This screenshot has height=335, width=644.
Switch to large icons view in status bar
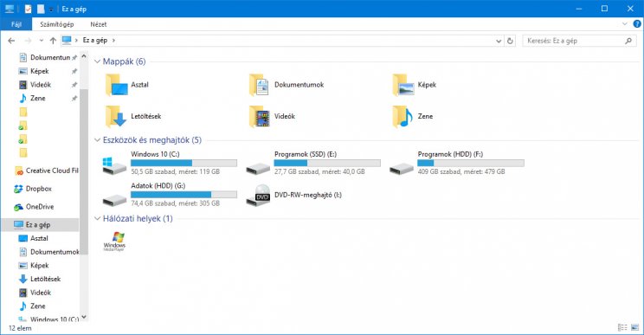pos(635,327)
